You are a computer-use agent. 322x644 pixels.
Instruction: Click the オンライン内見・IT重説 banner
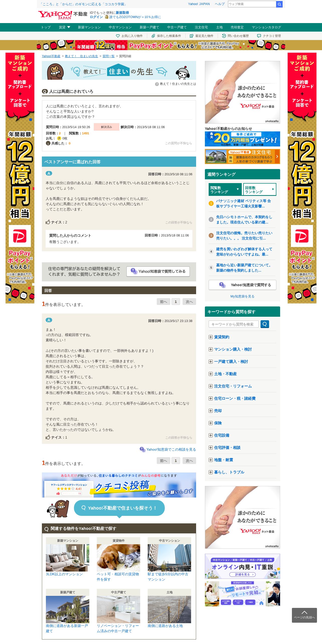click(x=243, y=566)
